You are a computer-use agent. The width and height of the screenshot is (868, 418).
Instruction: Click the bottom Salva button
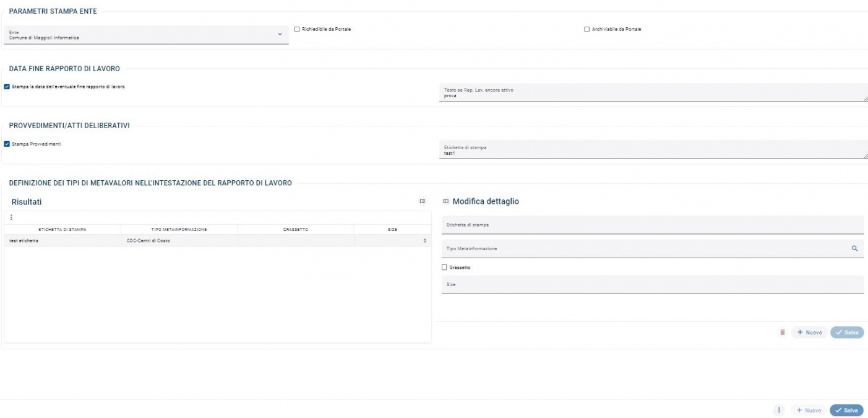tap(846, 410)
